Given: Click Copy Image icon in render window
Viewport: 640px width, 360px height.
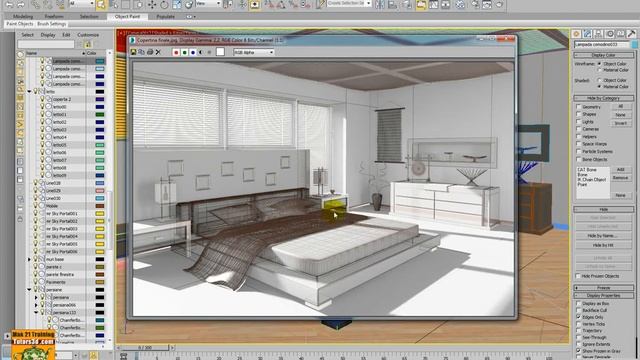Looking at the screenshot, I should click(142, 52).
